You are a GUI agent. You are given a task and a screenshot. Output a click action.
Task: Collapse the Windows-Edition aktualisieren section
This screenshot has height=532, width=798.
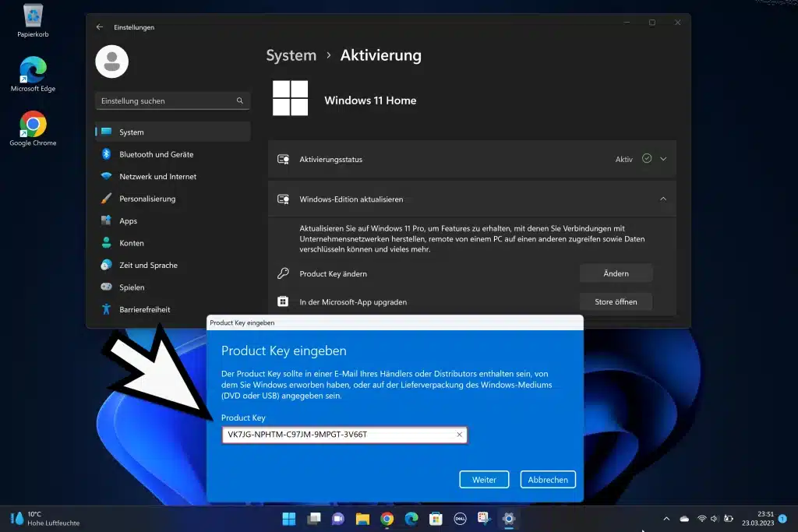click(663, 199)
